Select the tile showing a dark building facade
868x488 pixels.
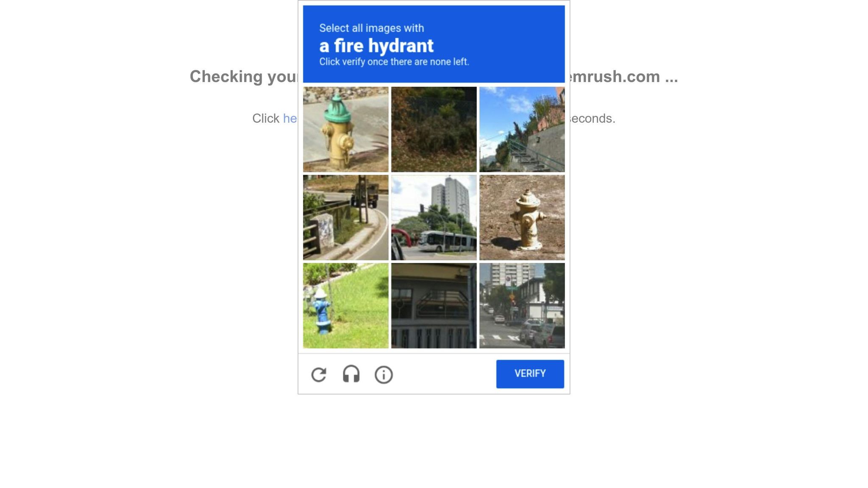tap(434, 306)
